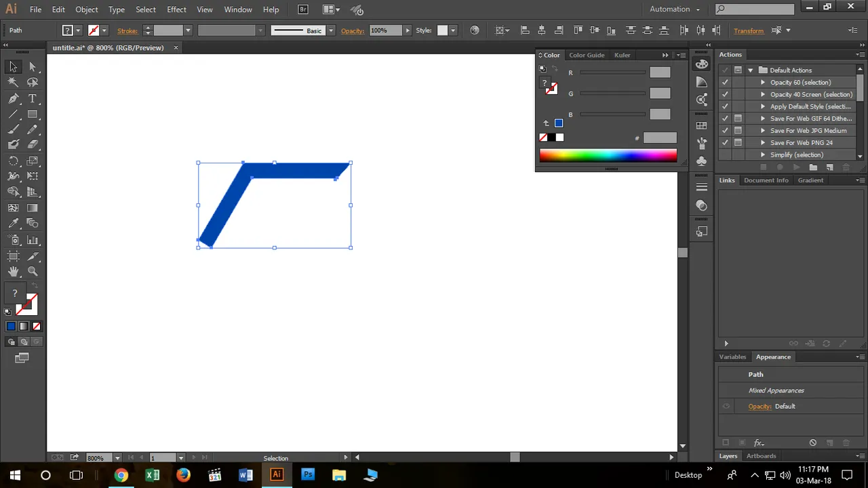This screenshot has height=488, width=868.
Task: Click the R channel slider track
Action: pyautogui.click(x=612, y=73)
